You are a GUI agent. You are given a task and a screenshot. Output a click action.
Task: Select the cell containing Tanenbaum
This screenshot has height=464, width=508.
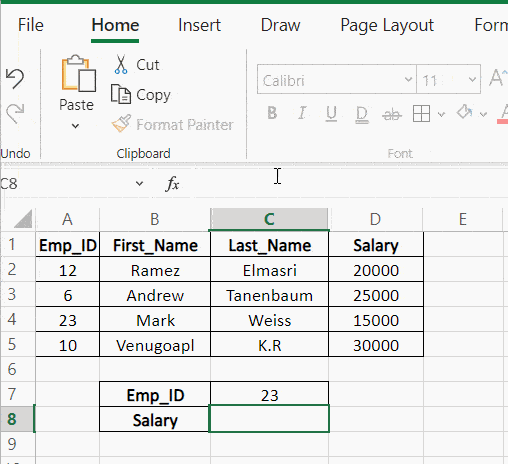[x=269, y=295]
